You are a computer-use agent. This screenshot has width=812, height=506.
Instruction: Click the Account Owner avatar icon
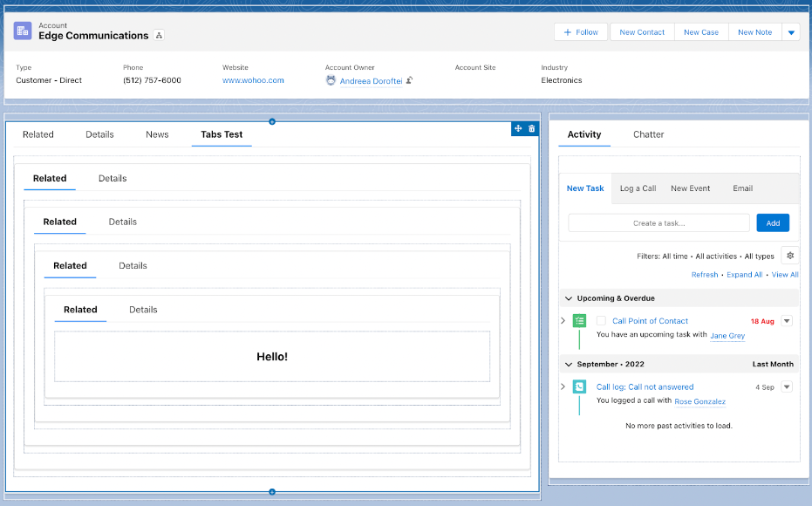coord(331,80)
